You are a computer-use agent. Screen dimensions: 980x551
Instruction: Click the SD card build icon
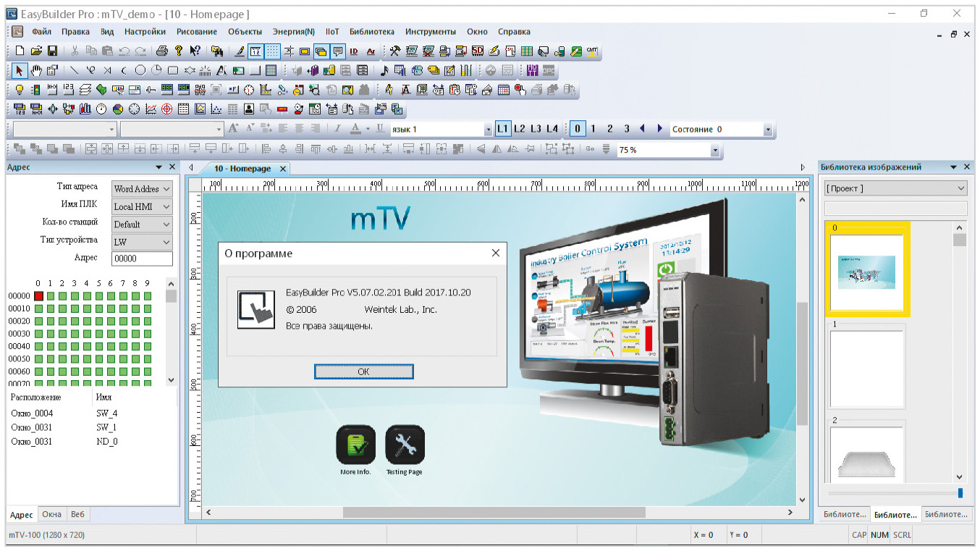pos(478,51)
